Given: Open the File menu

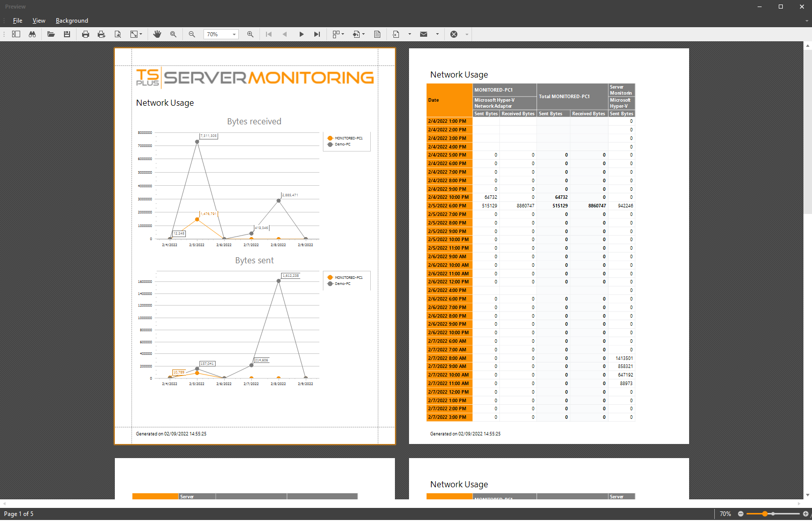Looking at the screenshot, I should 18,21.
